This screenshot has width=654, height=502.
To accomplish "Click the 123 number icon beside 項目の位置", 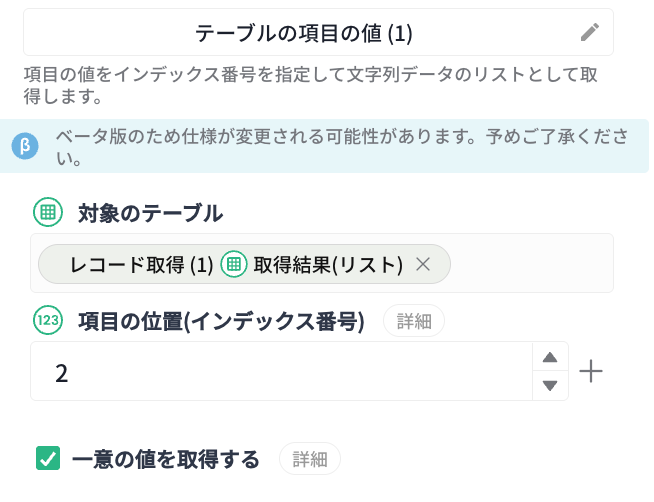I will 47,320.
